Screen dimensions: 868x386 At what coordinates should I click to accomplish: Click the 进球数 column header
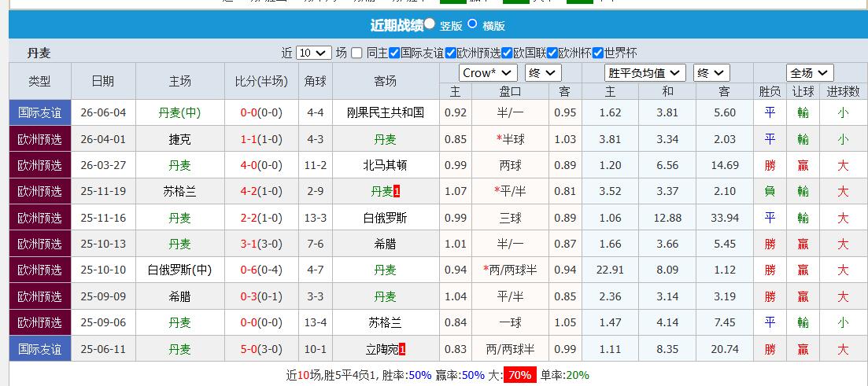pos(843,92)
